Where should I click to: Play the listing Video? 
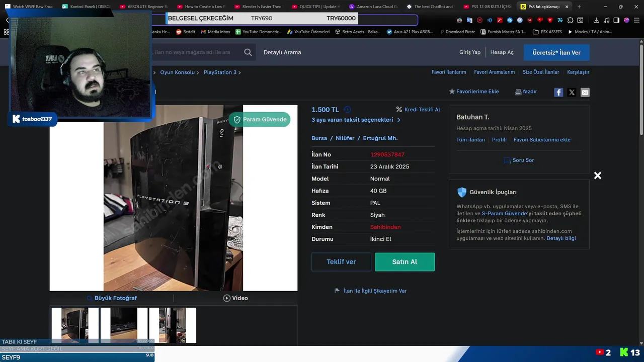pyautogui.click(x=235, y=298)
